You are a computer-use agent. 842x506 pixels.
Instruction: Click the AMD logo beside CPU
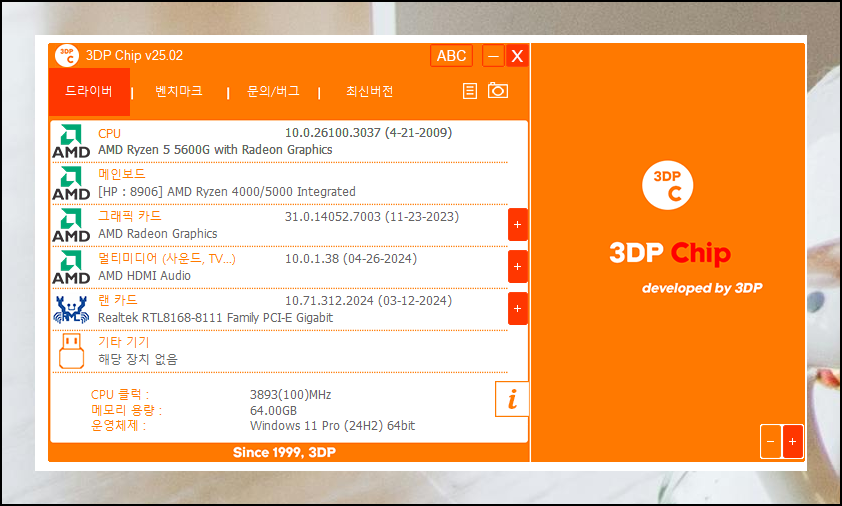[x=71, y=141]
